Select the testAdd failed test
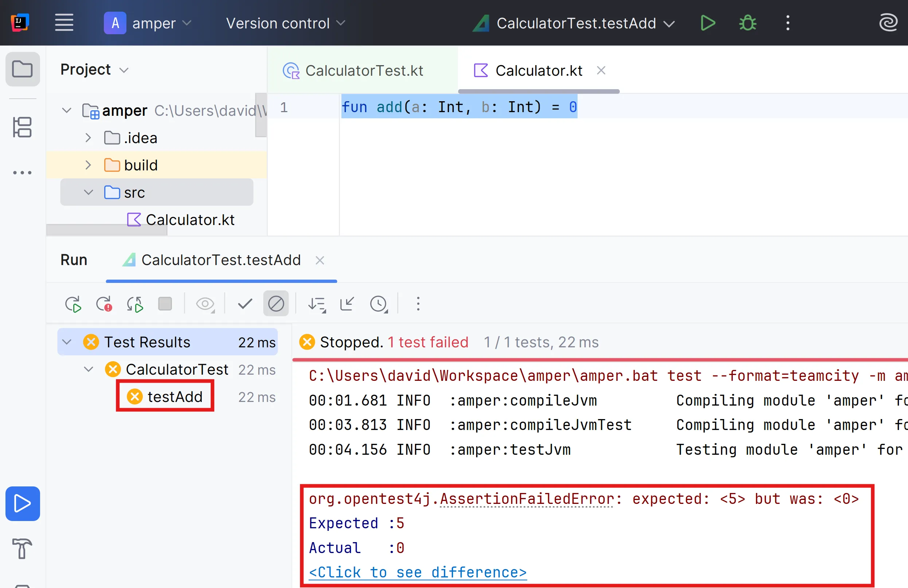 click(x=175, y=396)
